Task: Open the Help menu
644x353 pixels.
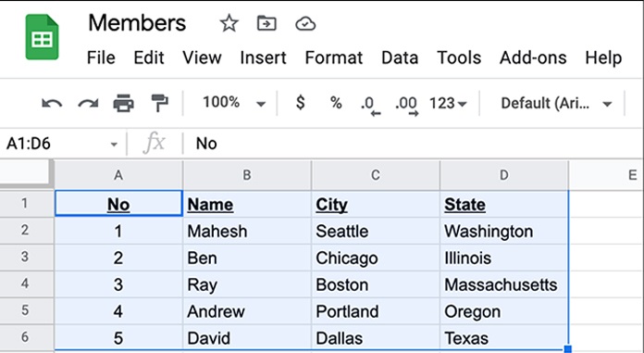Action: [603, 57]
